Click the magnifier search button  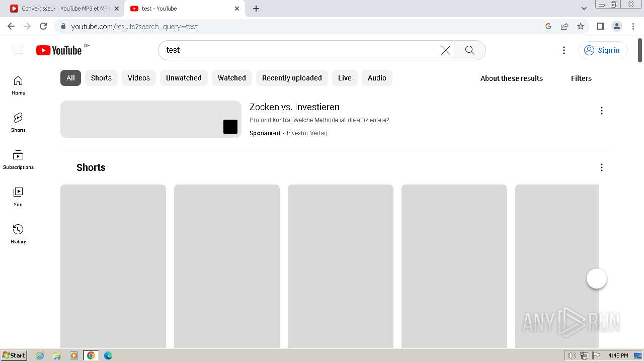[x=469, y=50]
